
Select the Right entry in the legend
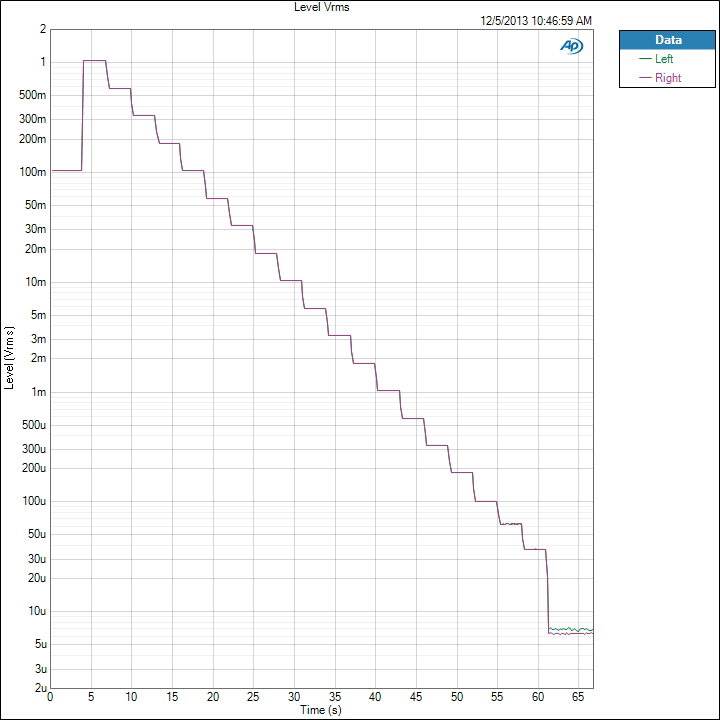[667, 78]
